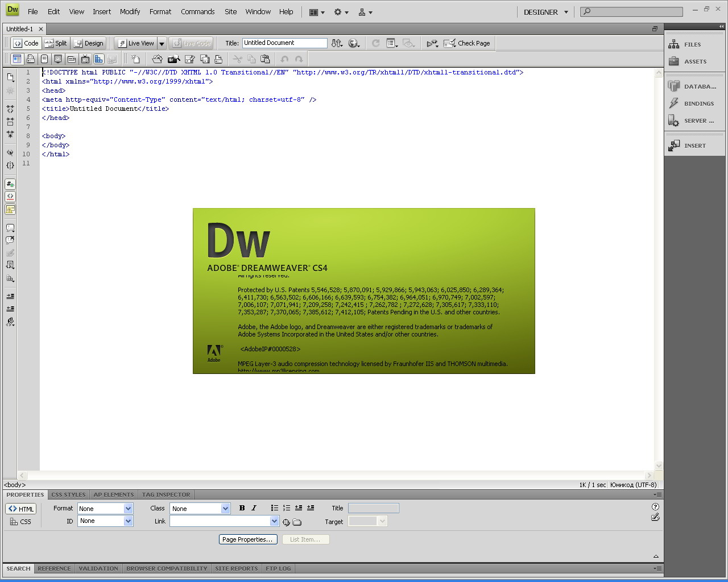728x582 pixels.
Task: Open the Site dropdown icon in the application bar
Action: 365,12
